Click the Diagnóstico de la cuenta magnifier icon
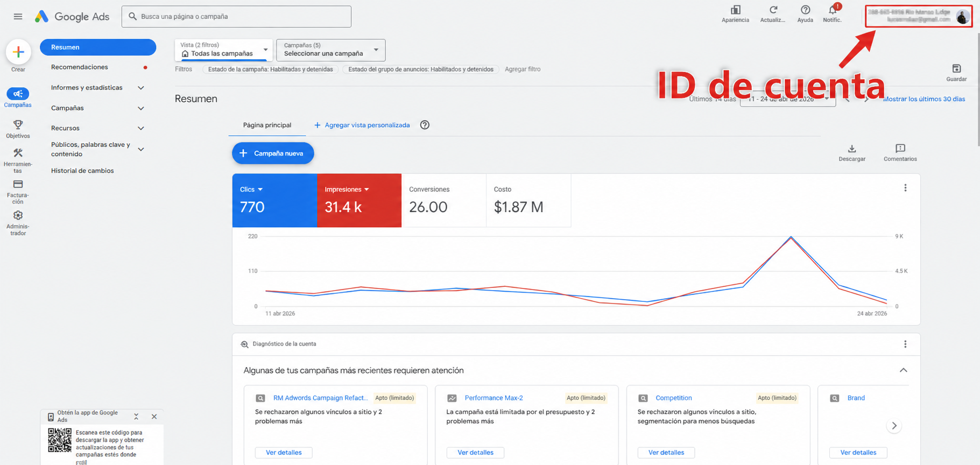 coord(244,344)
